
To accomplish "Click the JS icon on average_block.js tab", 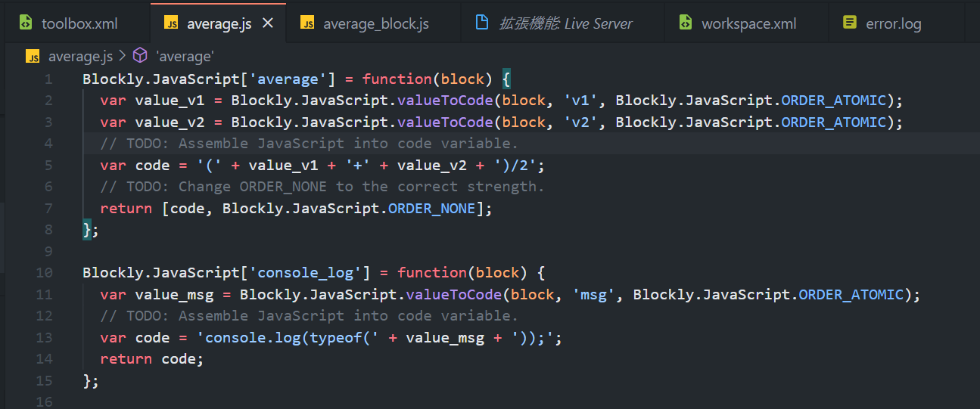I will pyautogui.click(x=307, y=23).
